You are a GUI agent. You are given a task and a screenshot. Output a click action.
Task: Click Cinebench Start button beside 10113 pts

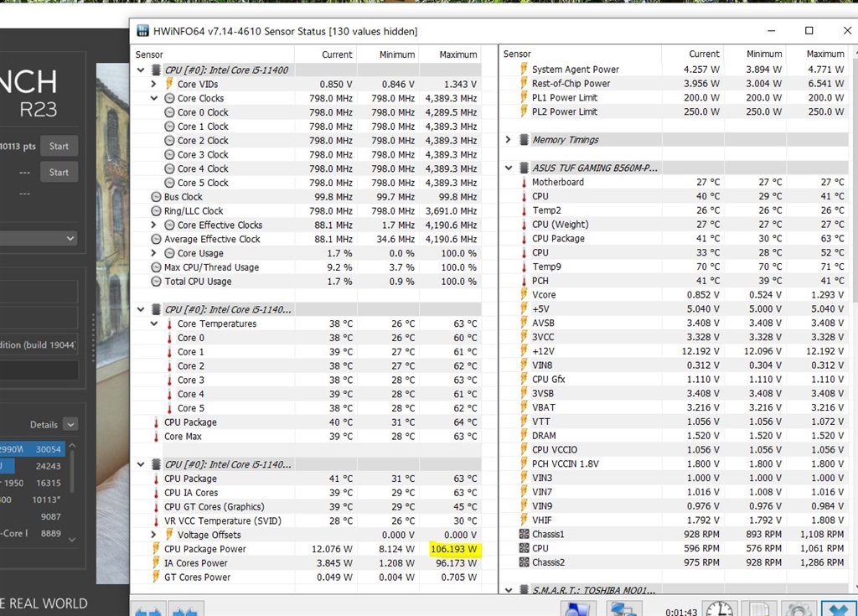click(x=59, y=146)
